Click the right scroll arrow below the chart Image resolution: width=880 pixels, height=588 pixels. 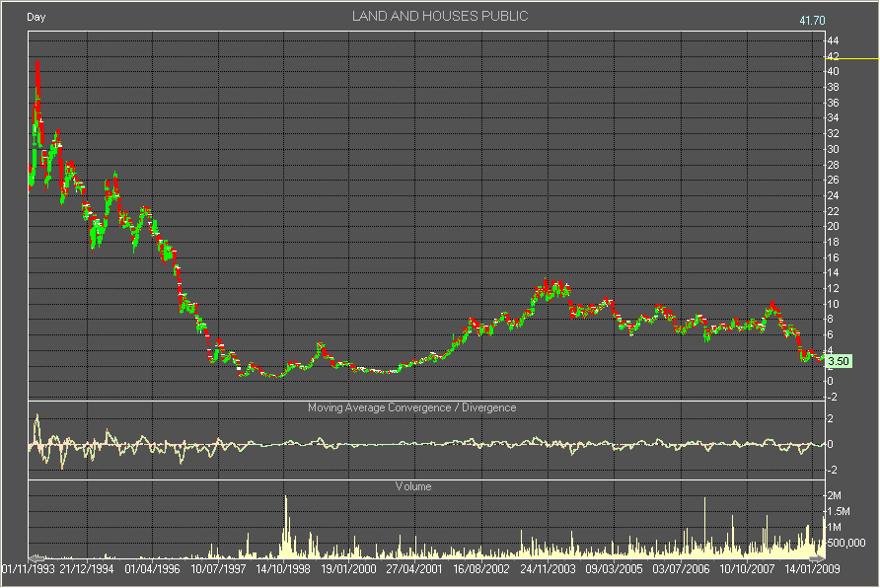[817, 558]
